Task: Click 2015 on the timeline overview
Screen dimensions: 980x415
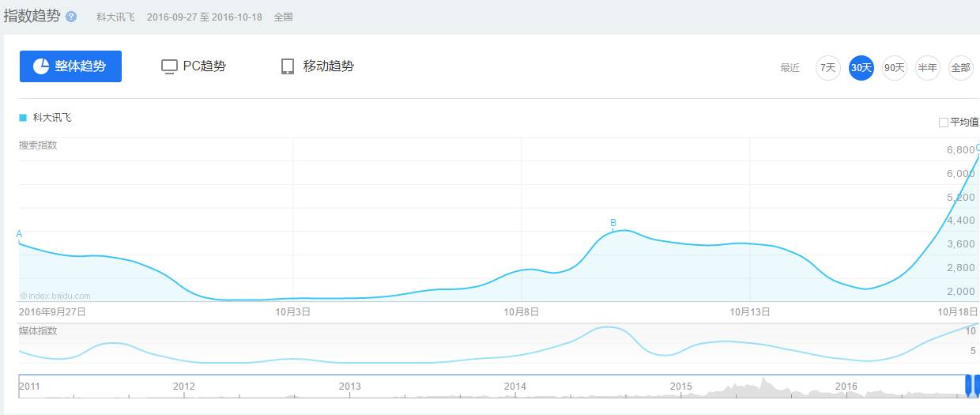Action: coord(680,386)
